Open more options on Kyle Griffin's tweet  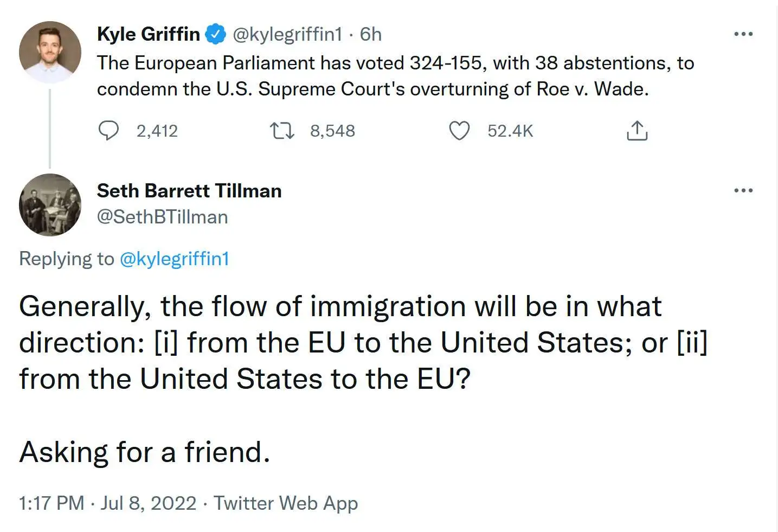coord(743,34)
